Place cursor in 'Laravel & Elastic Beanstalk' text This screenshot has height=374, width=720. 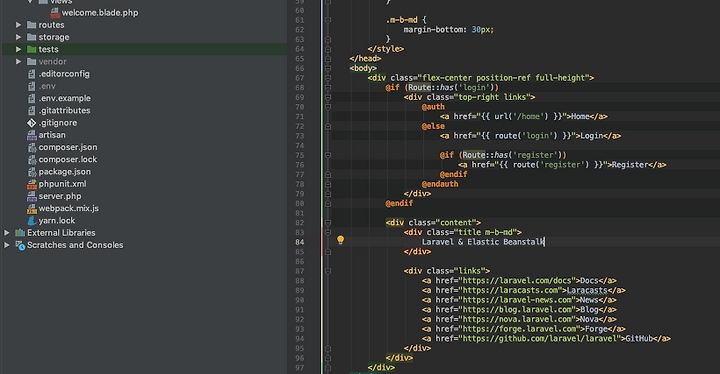coord(483,242)
